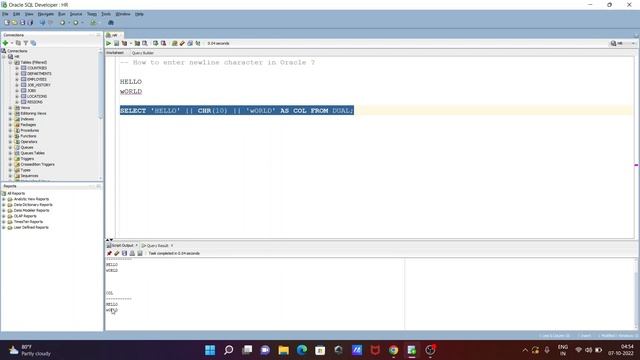This screenshot has height=360, width=640.
Task: Expand Data Dictionary Reports folder
Action: pos(4,205)
